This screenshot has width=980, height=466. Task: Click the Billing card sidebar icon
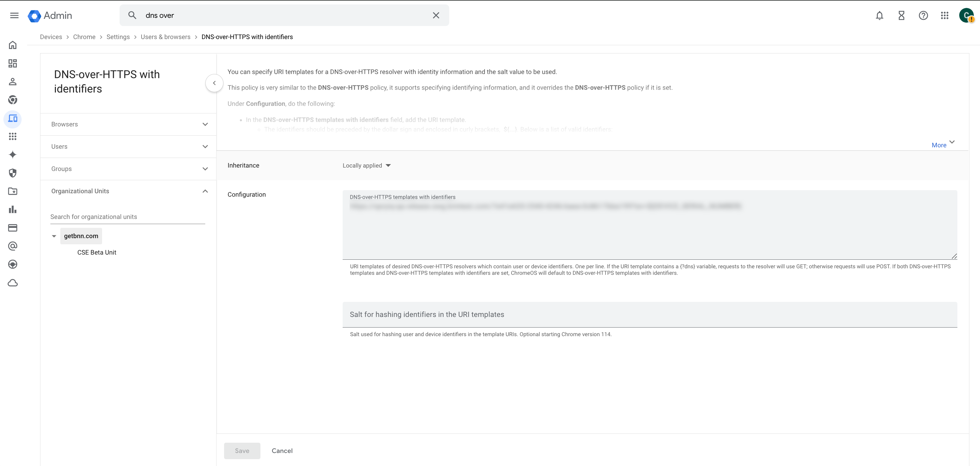[13, 228]
